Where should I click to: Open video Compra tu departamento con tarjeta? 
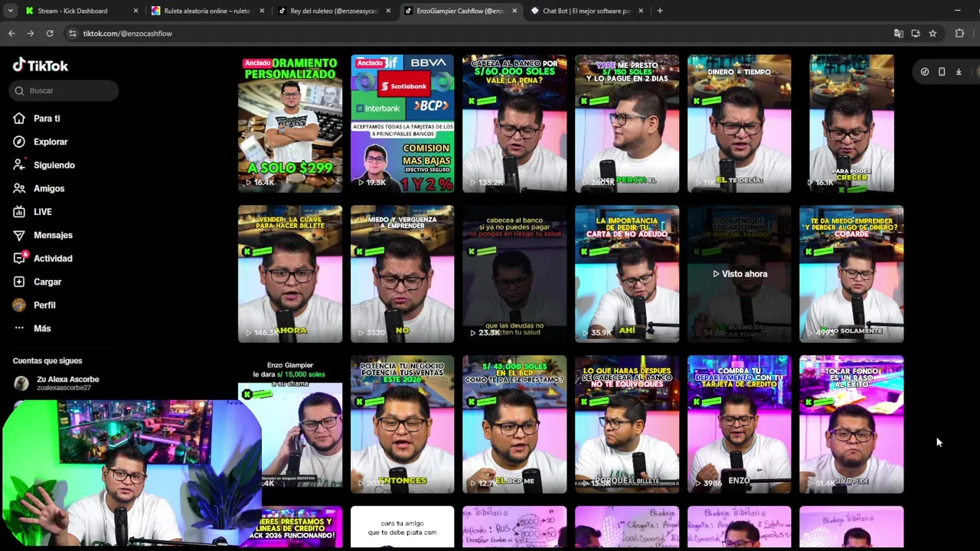[740, 424]
